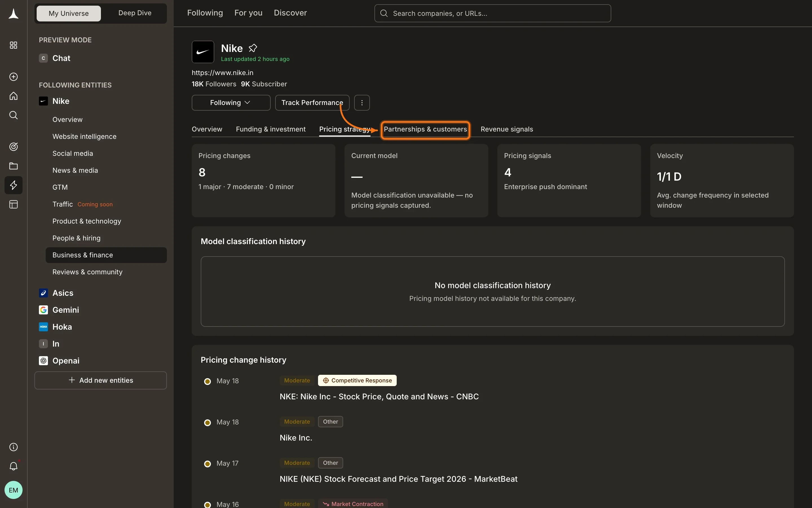The height and width of the screenshot is (508, 812).
Task: Open the search icon in left rail
Action: click(14, 115)
